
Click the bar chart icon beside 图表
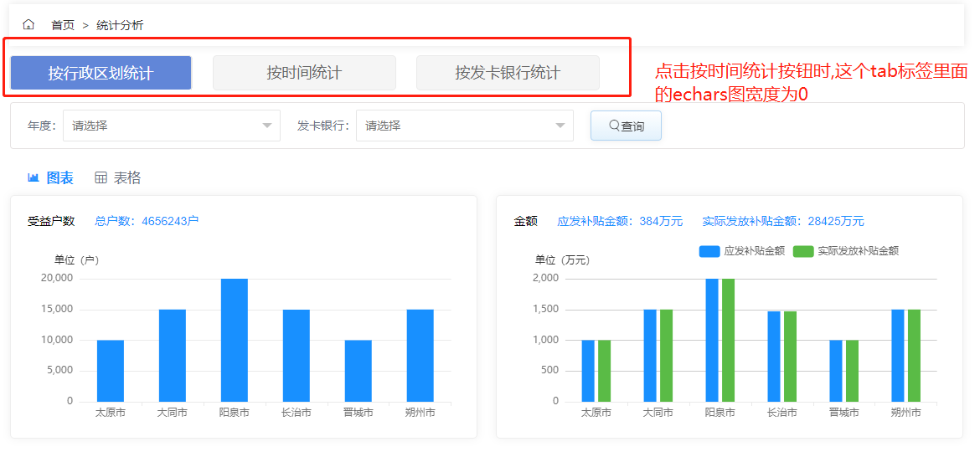click(x=34, y=178)
